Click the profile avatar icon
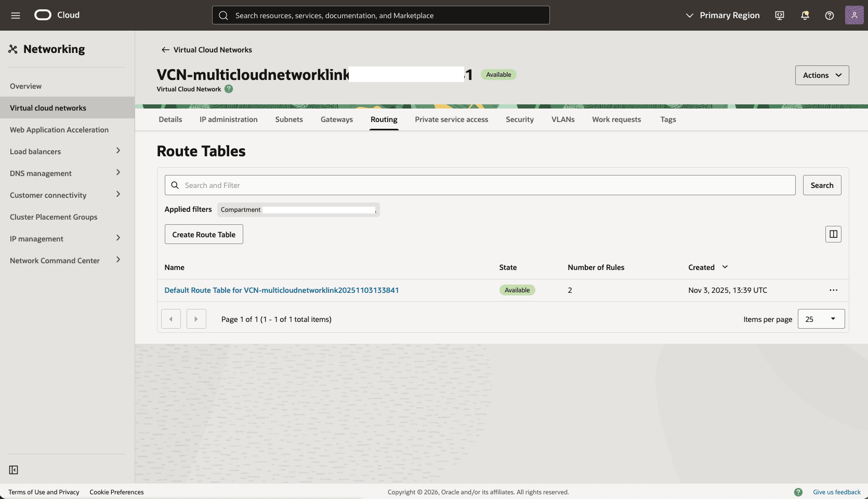This screenshot has width=868, height=499. point(853,15)
